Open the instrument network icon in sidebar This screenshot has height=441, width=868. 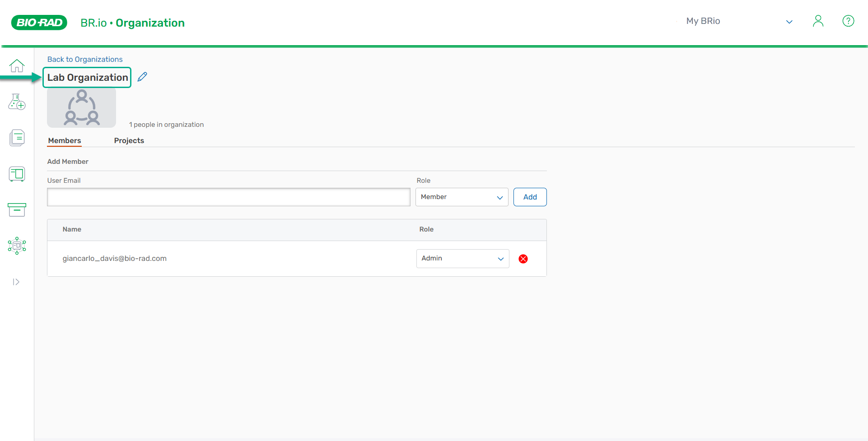17,246
